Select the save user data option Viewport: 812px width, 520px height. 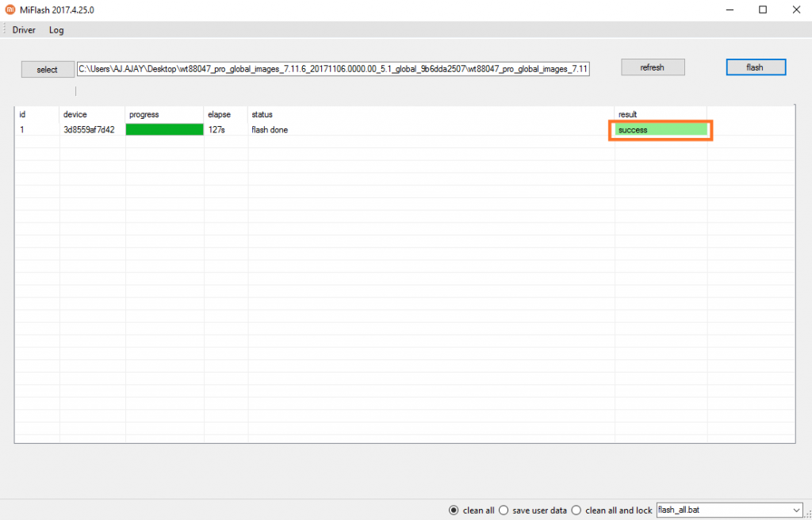tap(532, 510)
